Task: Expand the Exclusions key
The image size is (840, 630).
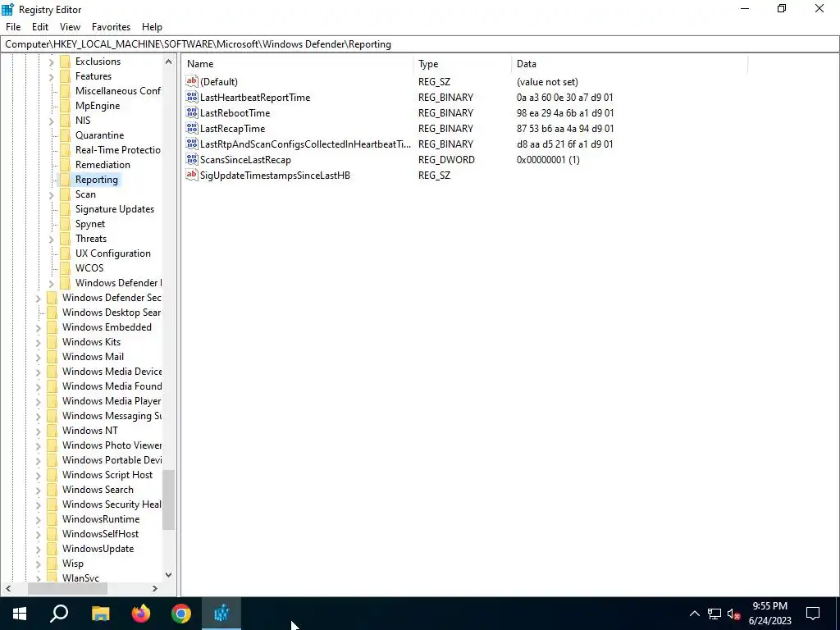Action: coord(52,62)
